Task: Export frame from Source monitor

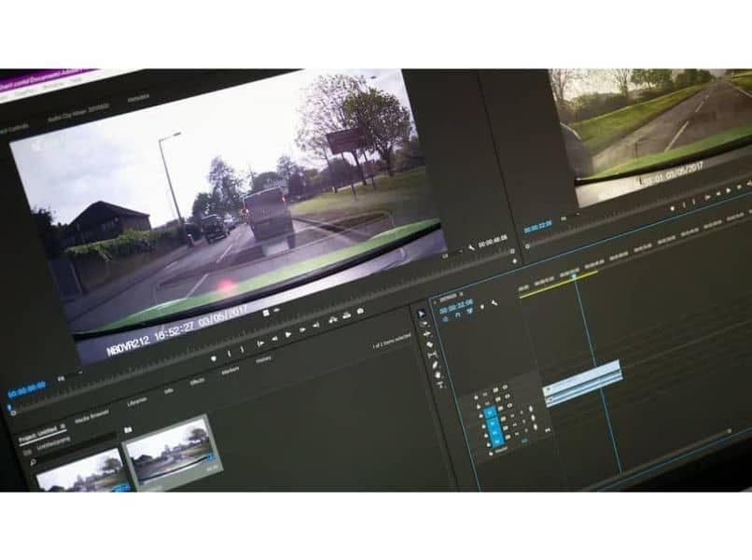Action: tap(360, 311)
